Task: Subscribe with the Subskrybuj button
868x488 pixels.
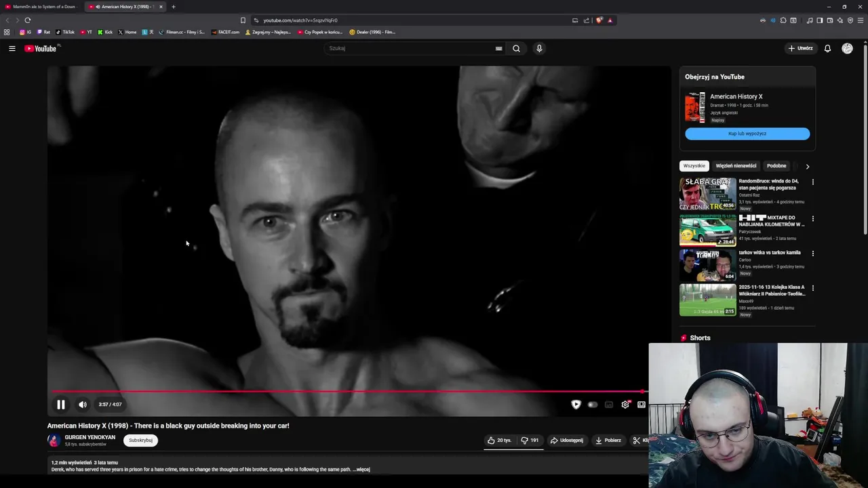Action: pyautogui.click(x=140, y=441)
